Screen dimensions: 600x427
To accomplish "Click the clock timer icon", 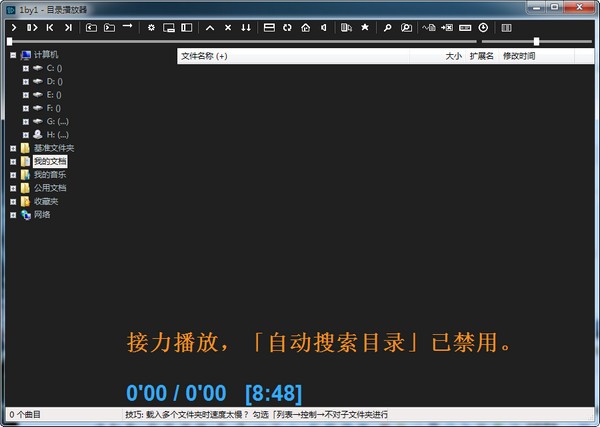I will tap(483, 27).
